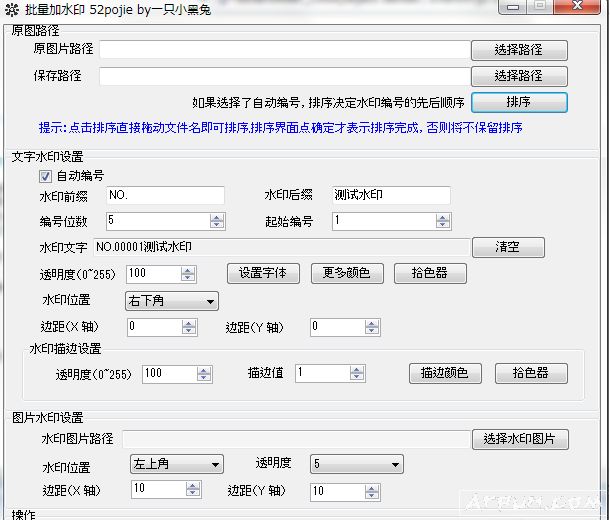610x520 pixels.
Task: Click 选择水印图片 button
Action: point(519,439)
